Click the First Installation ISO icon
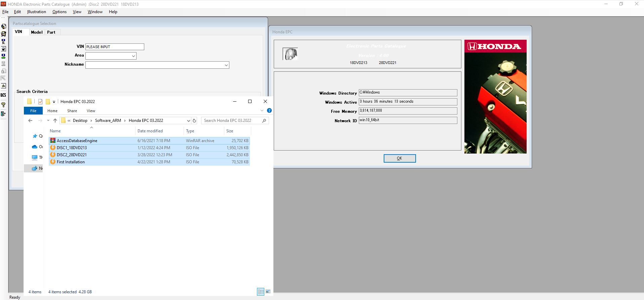644x300 pixels. coord(53,162)
